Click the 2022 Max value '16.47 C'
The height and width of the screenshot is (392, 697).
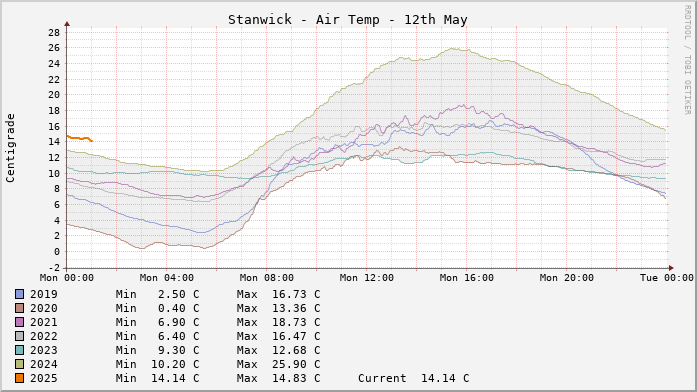tap(296, 336)
